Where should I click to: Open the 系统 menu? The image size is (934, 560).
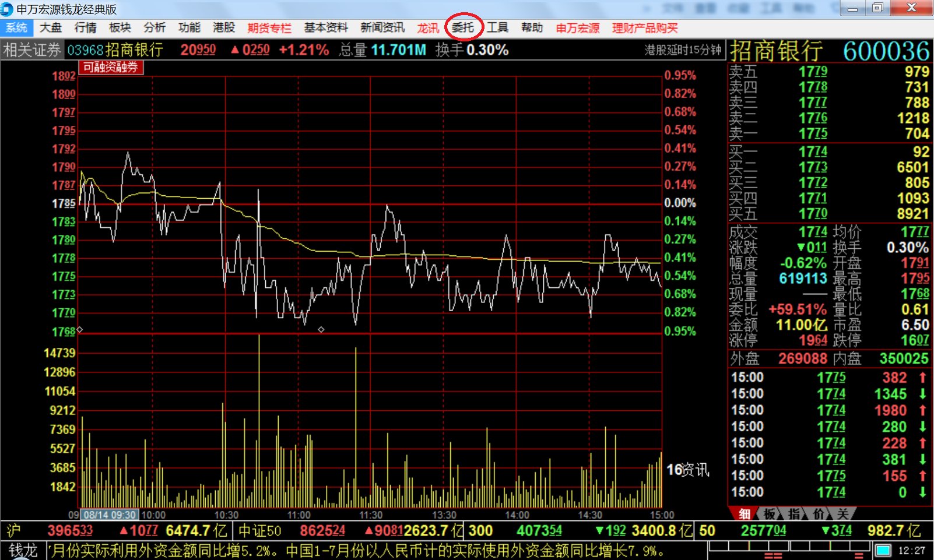[x=16, y=27]
